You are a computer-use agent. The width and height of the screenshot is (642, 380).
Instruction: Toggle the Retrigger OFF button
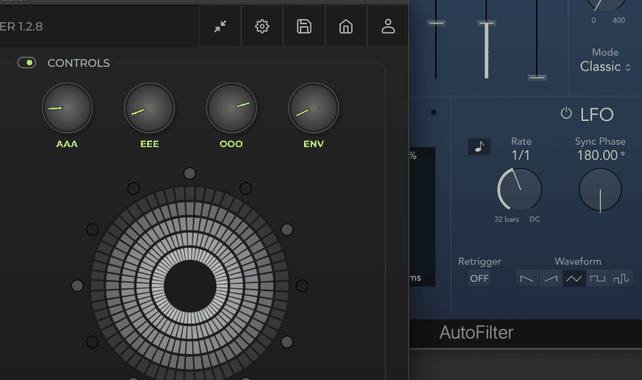pos(479,278)
